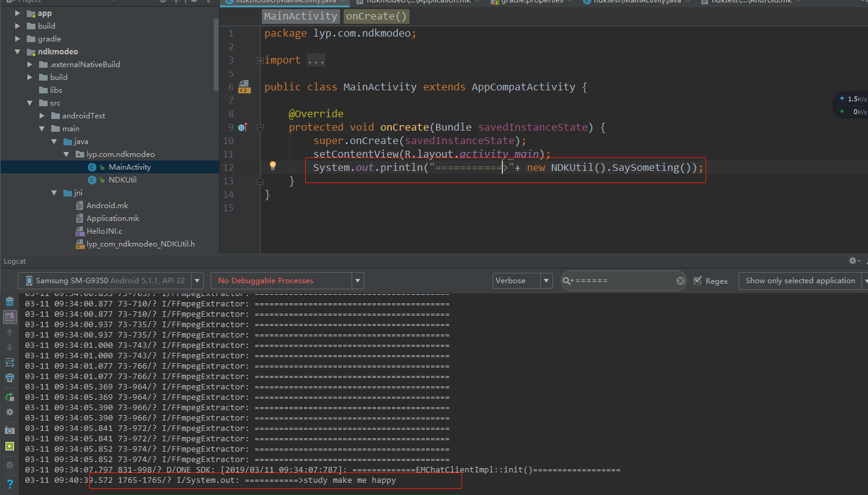Image resolution: width=868 pixels, height=495 pixels.
Task: Click the up arrow in Logcat toolbar
Action: point(10,332)
